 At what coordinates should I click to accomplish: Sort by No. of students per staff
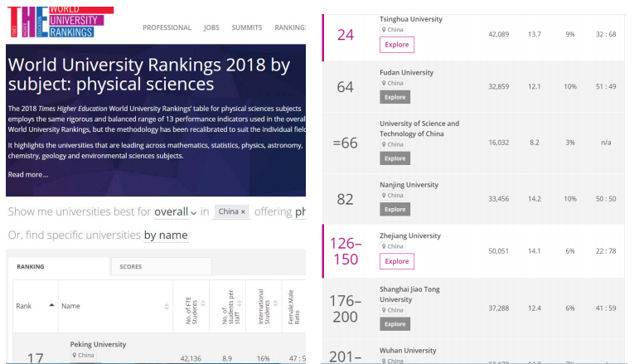point(228,307)
